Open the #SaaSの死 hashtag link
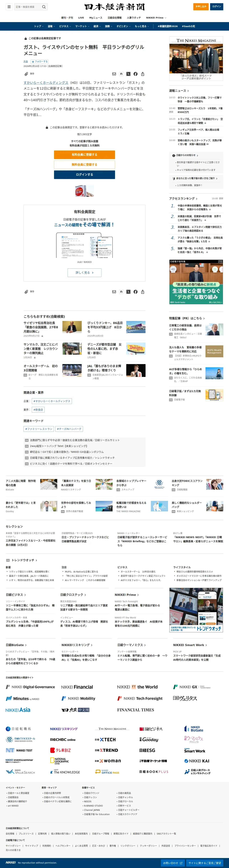229x868 pixels. pos(189,26)
